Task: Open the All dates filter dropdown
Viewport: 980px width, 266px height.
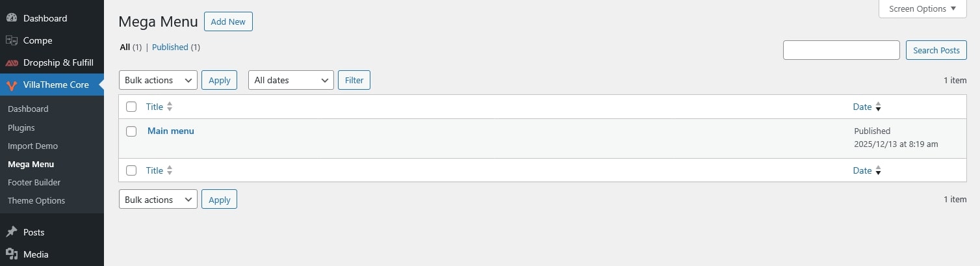Action: click(x=290, y=80)
